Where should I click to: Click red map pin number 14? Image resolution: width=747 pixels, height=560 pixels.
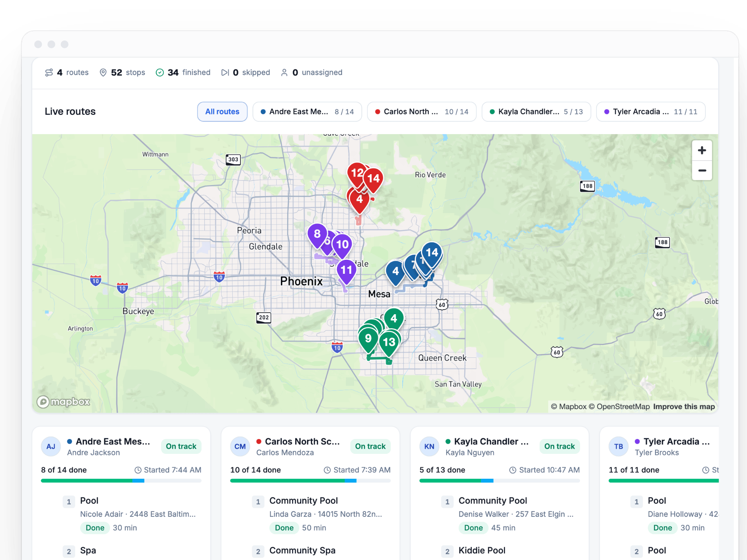coord(373,179)
